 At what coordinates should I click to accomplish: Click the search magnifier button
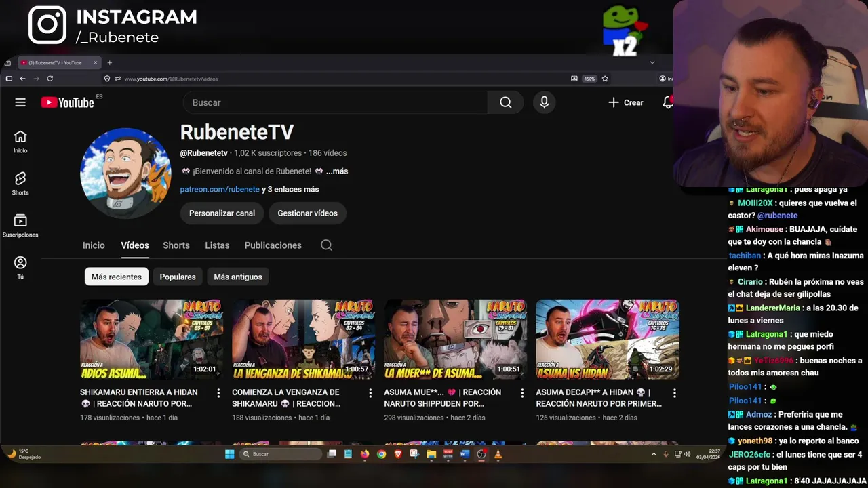click(506, 102)
